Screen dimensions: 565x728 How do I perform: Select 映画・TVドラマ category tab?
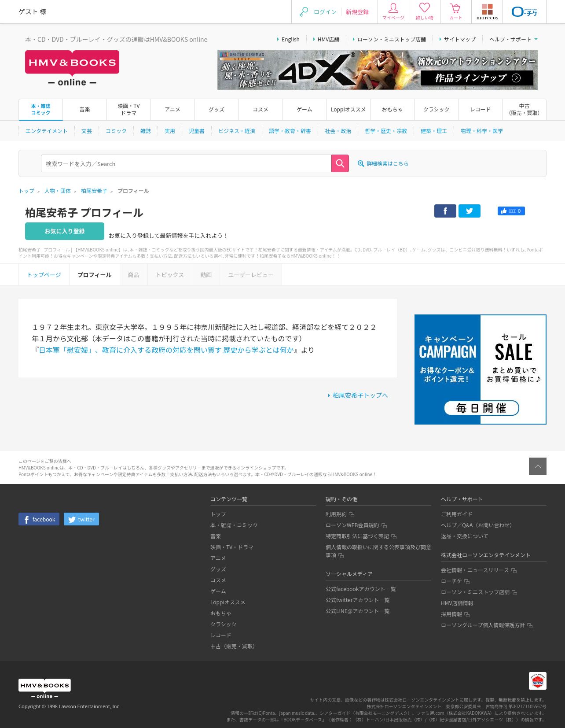coord(128,109)
